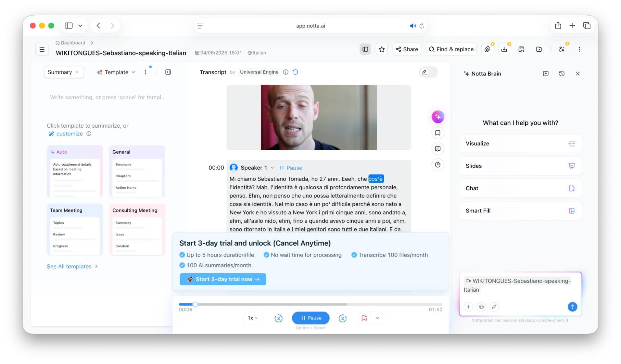Select the Chat option

520,188
